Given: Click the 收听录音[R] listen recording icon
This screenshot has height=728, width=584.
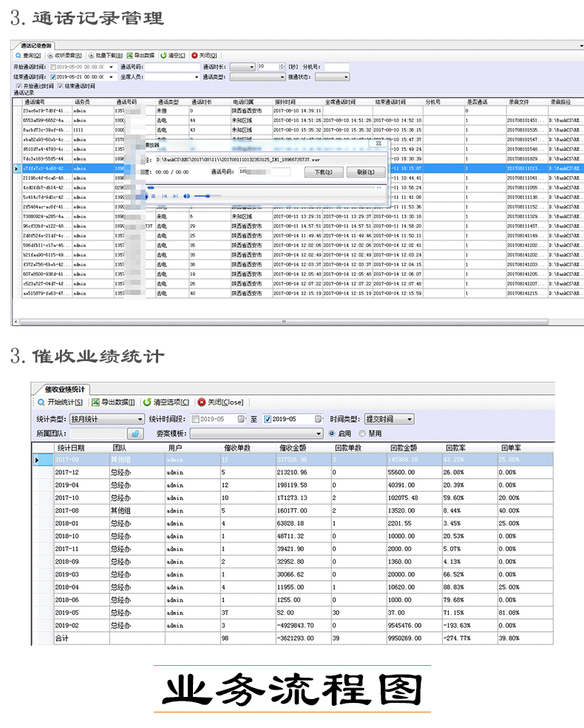Looking at the screenshot, I should pos(50,55).
